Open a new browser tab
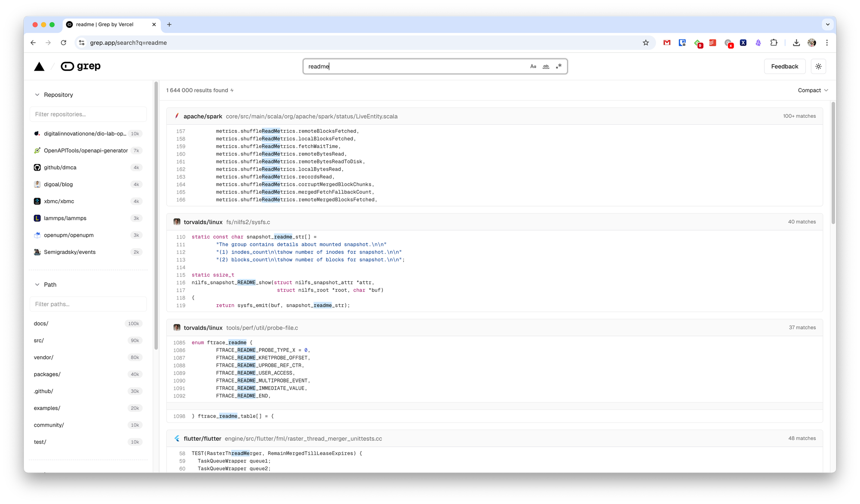The image size is (860, 504). click(x=169, y=24)
